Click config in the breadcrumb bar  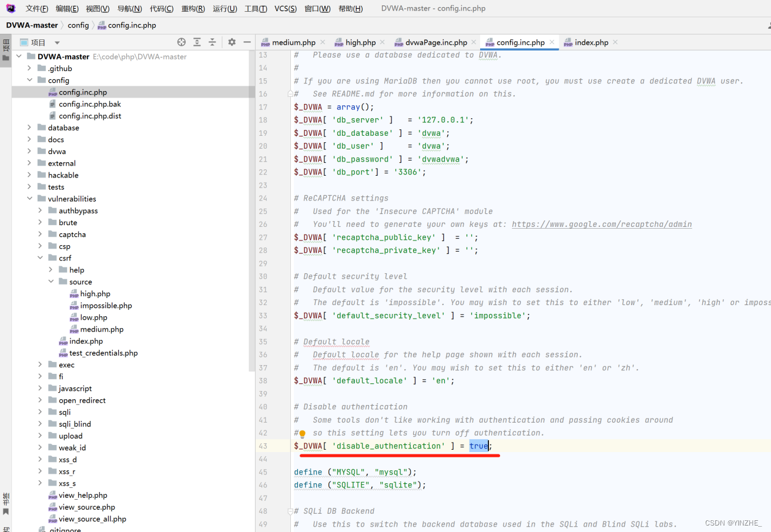point(78,25)
